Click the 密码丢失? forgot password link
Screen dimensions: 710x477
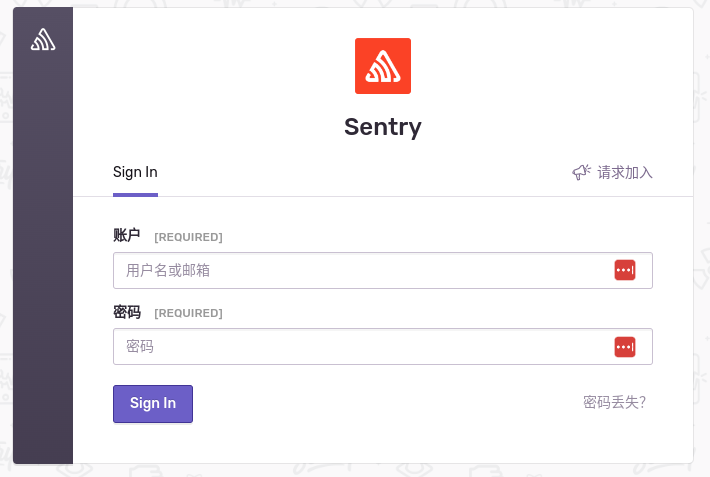tap(614, 402)
